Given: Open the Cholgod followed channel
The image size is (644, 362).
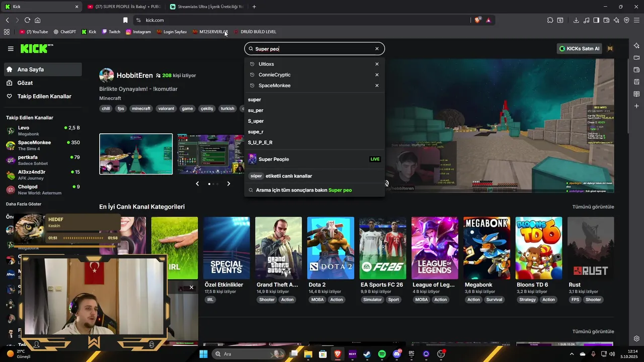Looking at the screenshot, I should tap(43, 190).
